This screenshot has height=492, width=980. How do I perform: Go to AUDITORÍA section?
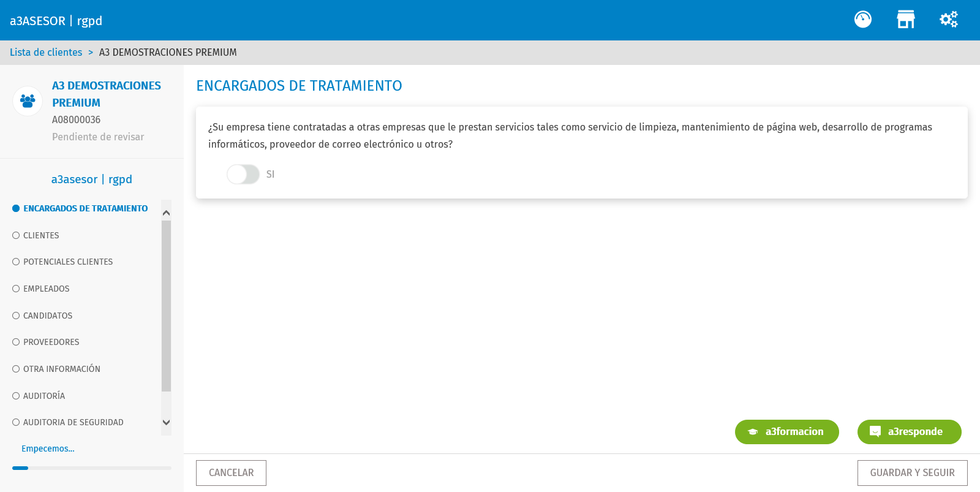point(39,396)
